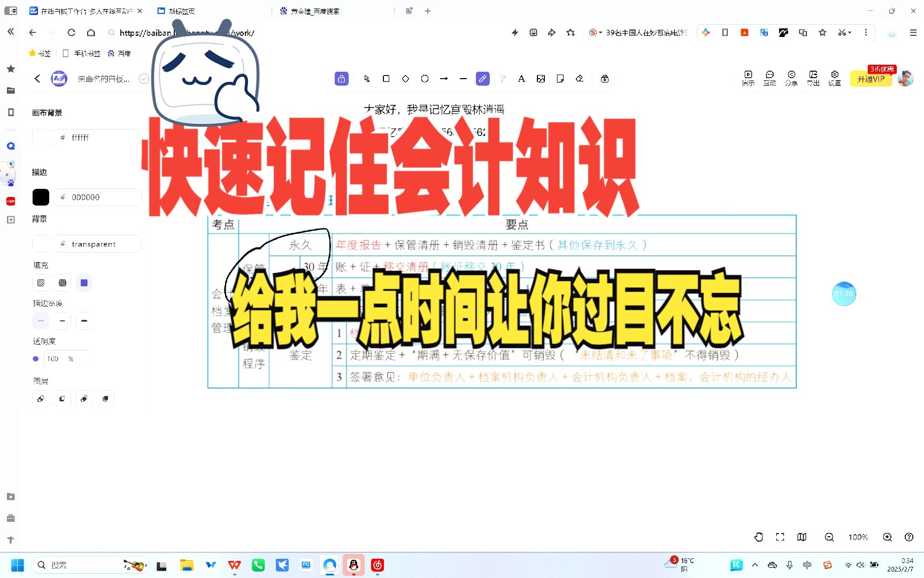The image size is (924, 578).
Task: Open the scissors tool dropdown arrow
Action: click(x=850, y=33)
